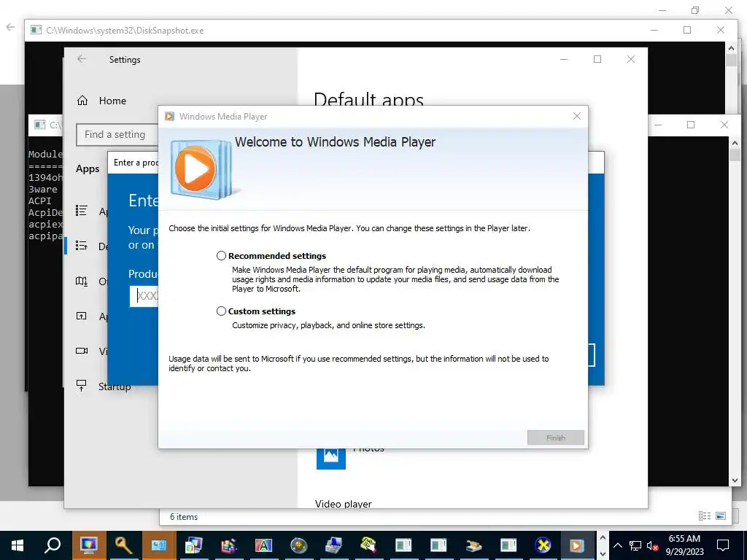Maximize the Settings window

(x=597, y=59)
